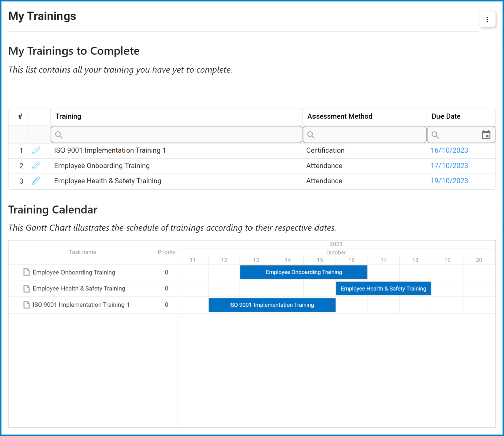504x436 pixels.
Task: Select Employee Health & Safety Gantt bar
Action: click(384, 288)
